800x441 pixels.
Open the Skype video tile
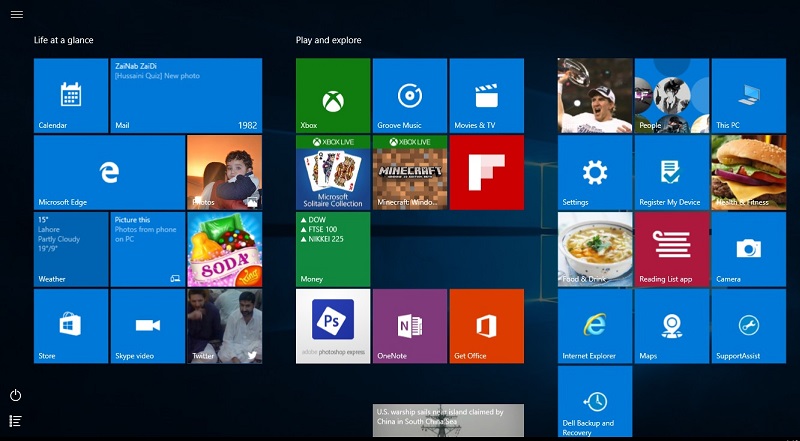click(148, 326)
